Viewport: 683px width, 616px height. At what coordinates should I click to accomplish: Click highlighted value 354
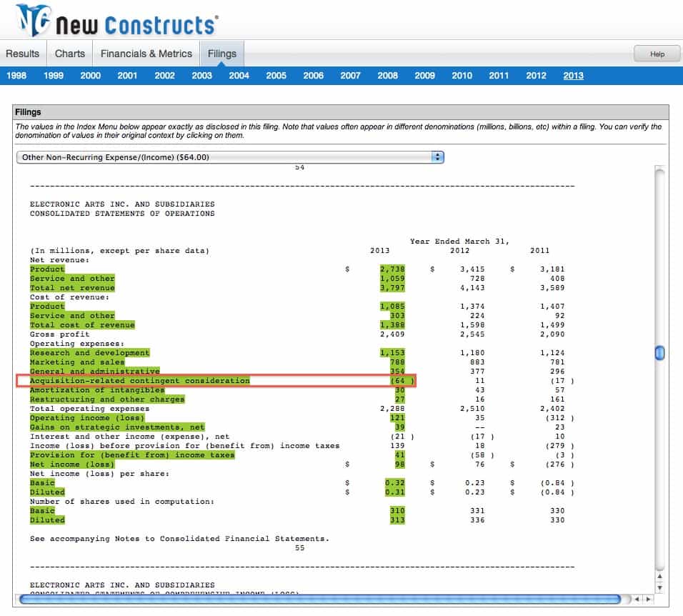398,371
